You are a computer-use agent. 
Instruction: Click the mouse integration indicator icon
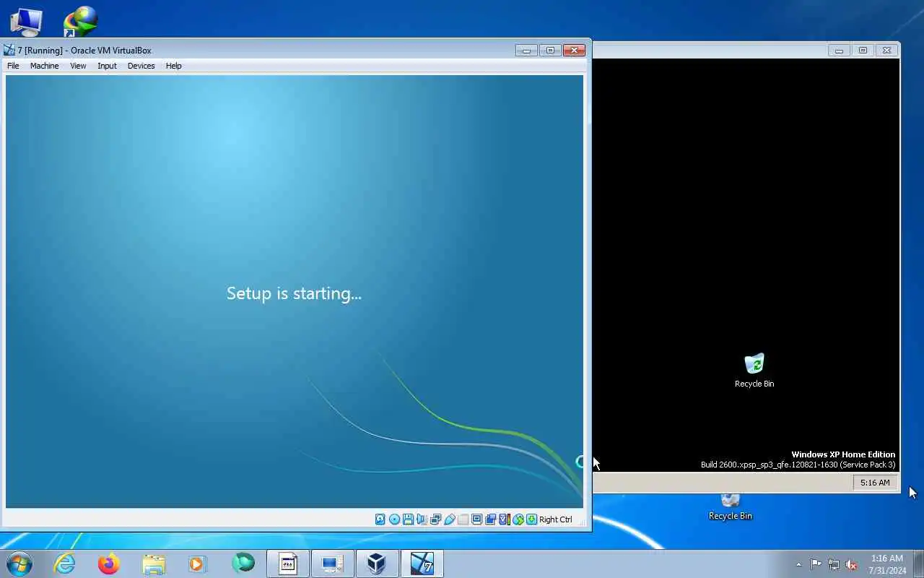(518, 519)
